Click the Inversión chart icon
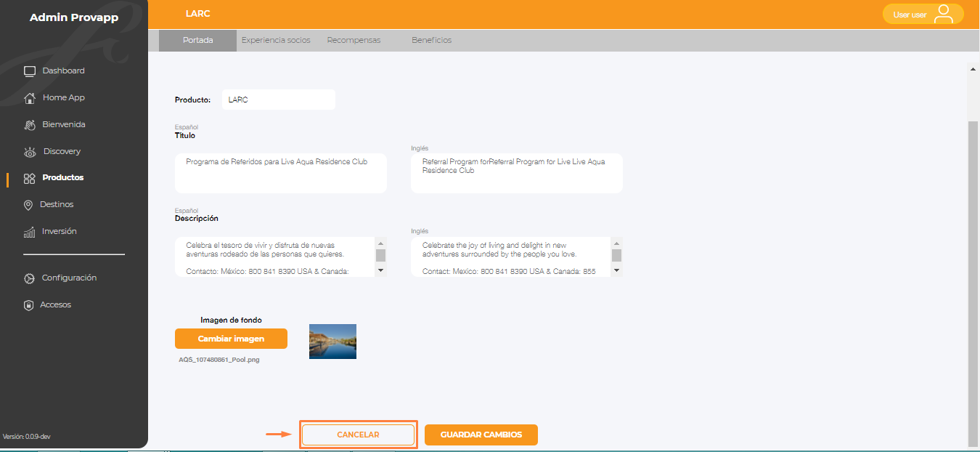980x452 pixels. 30,232
